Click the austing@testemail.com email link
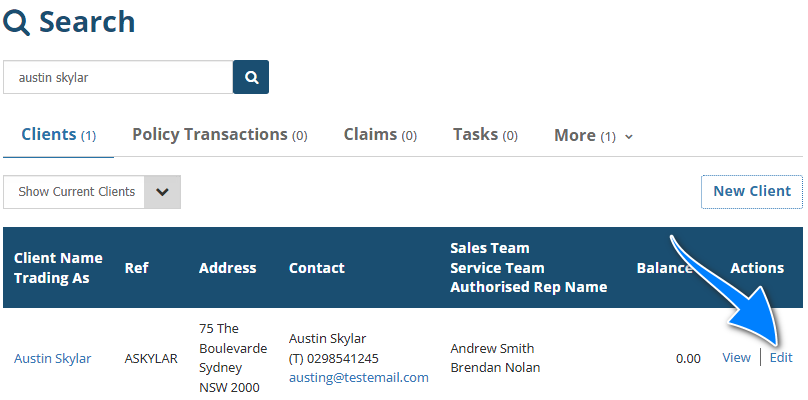The height and width of the screenshot is (400, 808). pos(358,377)
